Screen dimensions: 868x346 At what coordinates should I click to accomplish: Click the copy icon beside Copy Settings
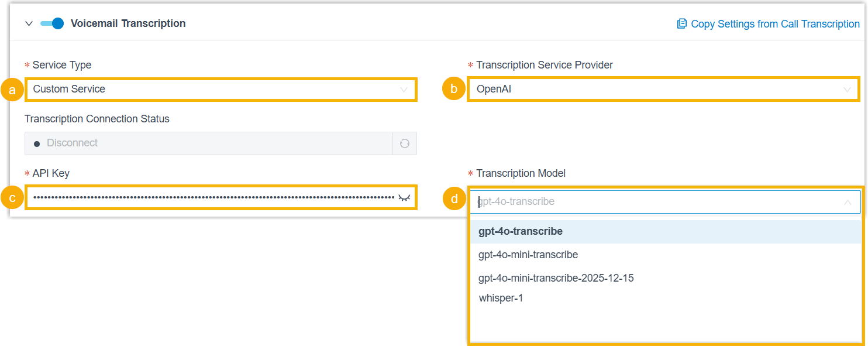point(681,24)
